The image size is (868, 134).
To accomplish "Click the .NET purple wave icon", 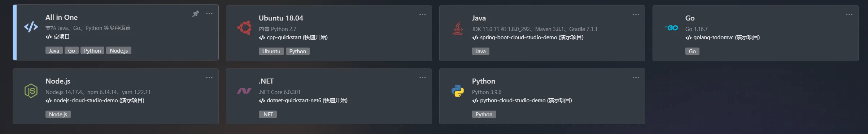I will click(244, 91).
